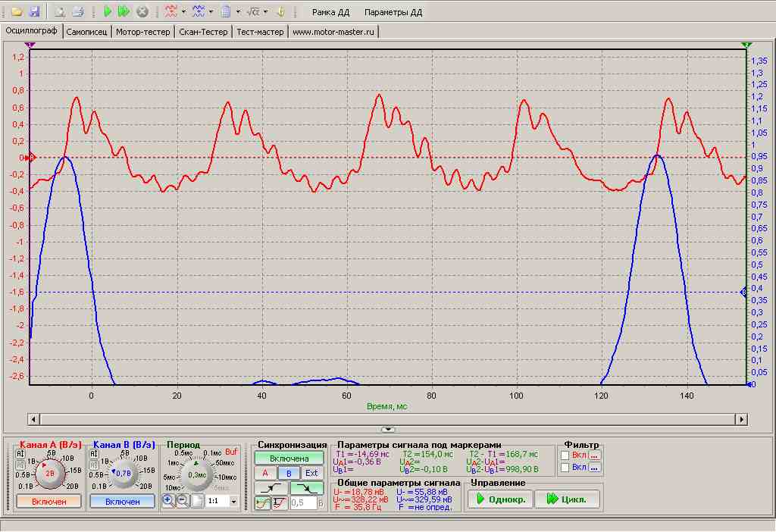Zoom in using the magnifier plus icon

pyautogui.click(x=168, y=501)
